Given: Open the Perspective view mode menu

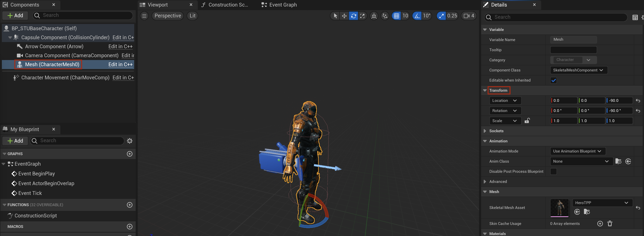Looking at the screenshot, I should click(168, 16).
